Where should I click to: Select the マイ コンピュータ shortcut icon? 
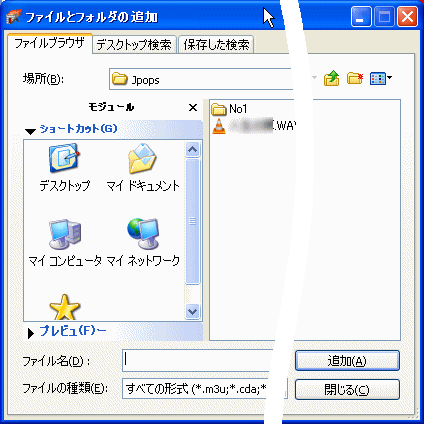pos(65,234)
